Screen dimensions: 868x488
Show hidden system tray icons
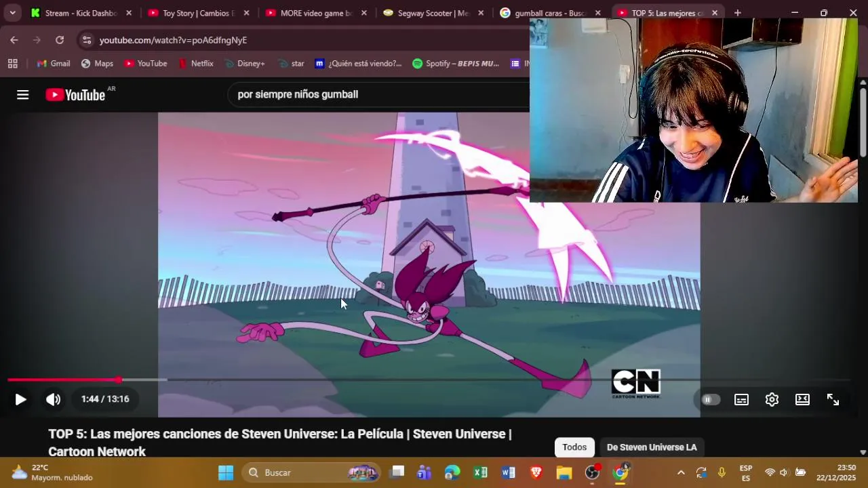click(x=681, y=472)
